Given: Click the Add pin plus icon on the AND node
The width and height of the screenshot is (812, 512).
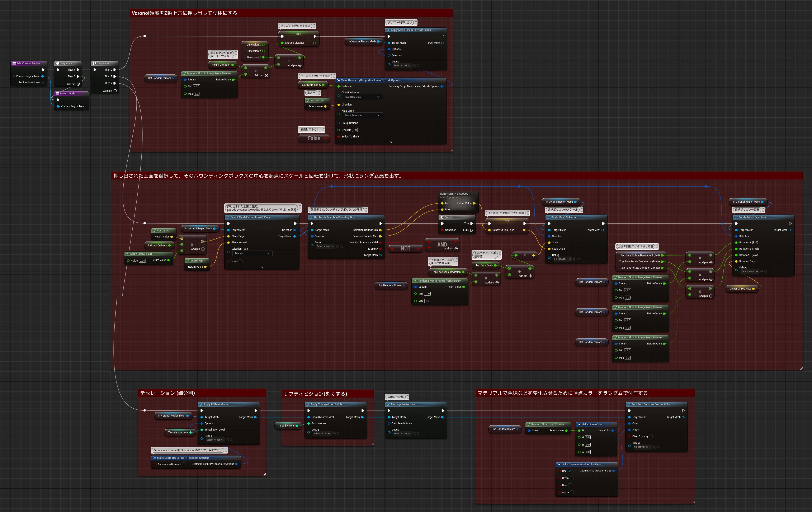Looking at the screenshot, I should [x=456, y=249].
